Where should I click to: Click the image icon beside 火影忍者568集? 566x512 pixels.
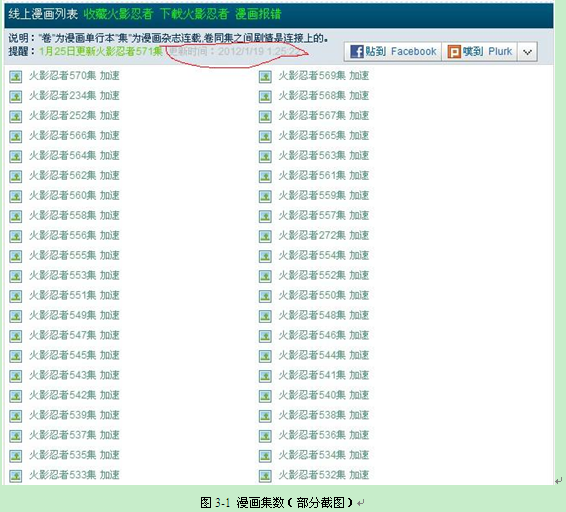265,96
